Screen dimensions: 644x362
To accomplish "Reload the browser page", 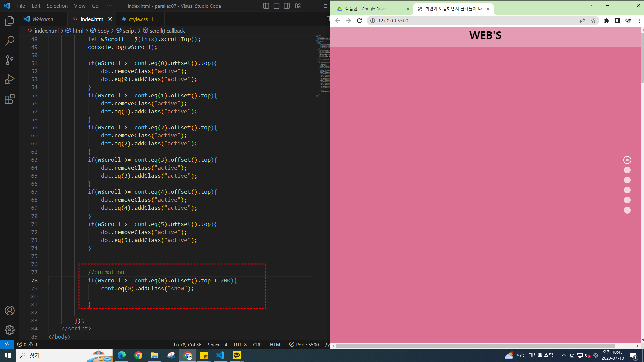I will (359, 21).
